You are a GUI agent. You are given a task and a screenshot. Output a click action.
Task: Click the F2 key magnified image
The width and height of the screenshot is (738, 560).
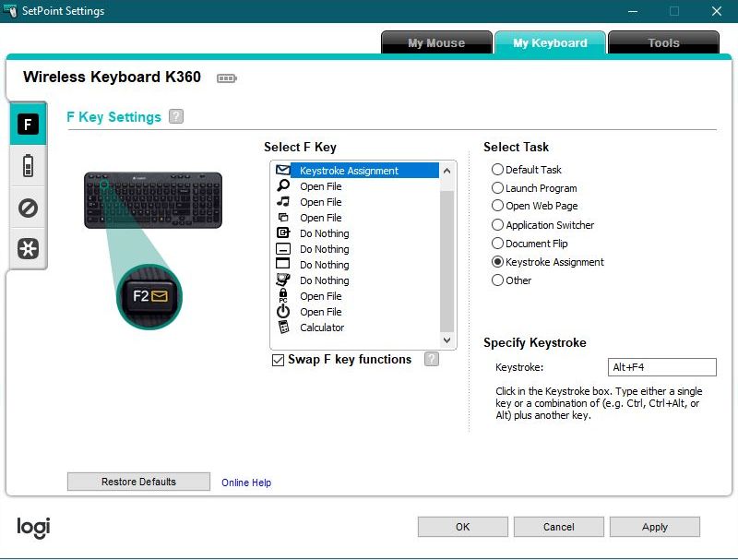pyautogui.click(x=149, y=296)
